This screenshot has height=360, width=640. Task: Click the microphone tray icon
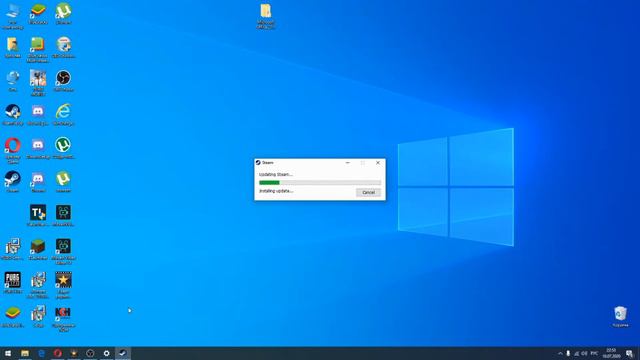point(568,353)
